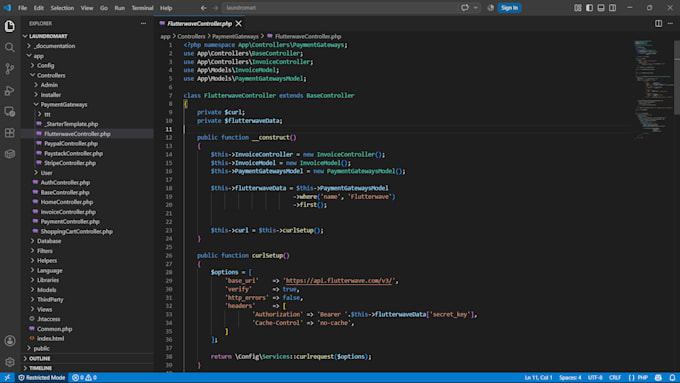Close the FlutterwaveController.php tab

[x=239, y=23]
